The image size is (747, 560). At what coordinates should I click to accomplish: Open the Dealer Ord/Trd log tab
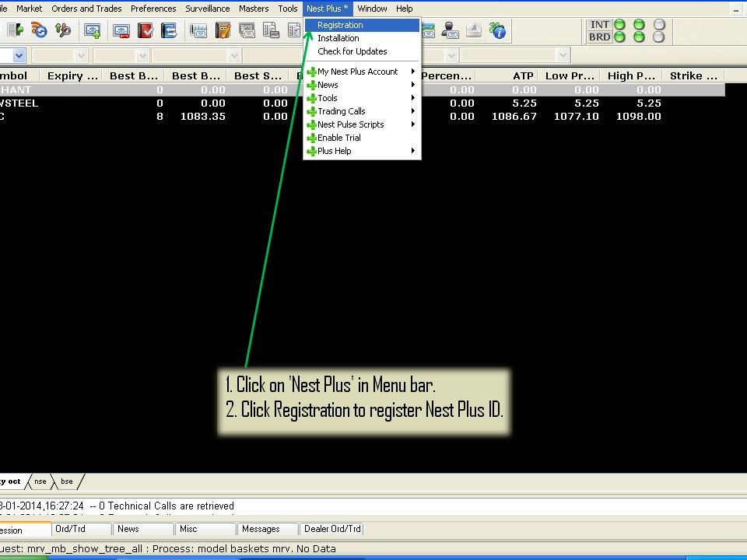[x=332, y=529]
